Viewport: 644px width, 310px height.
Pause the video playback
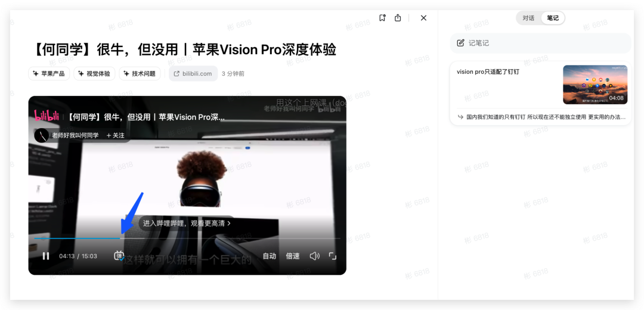[45, 256]
